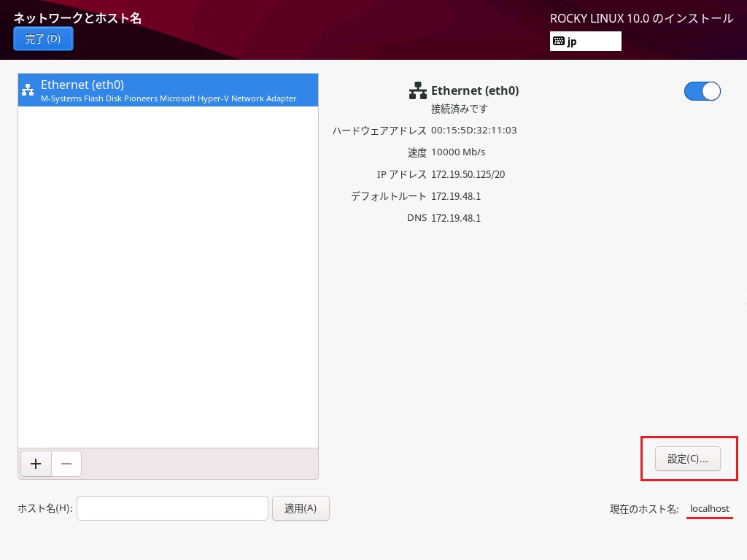
Task: Click the network icon in Ethernet details header
Action: coord(418,91)
